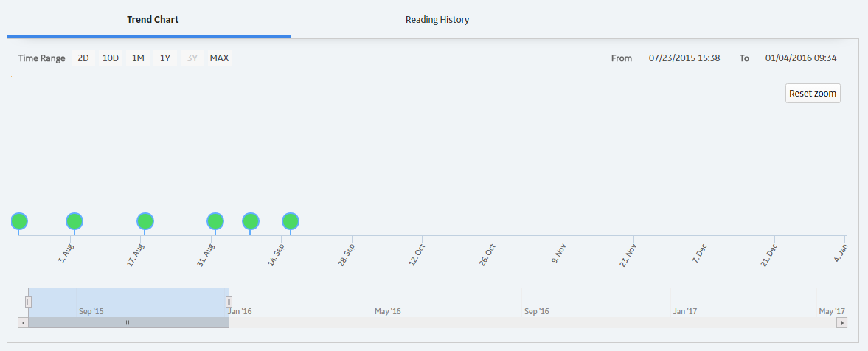Screen dimensions: 868x351
Task: Open the Trend Chart tab
Action: click(x=153, y=19)
